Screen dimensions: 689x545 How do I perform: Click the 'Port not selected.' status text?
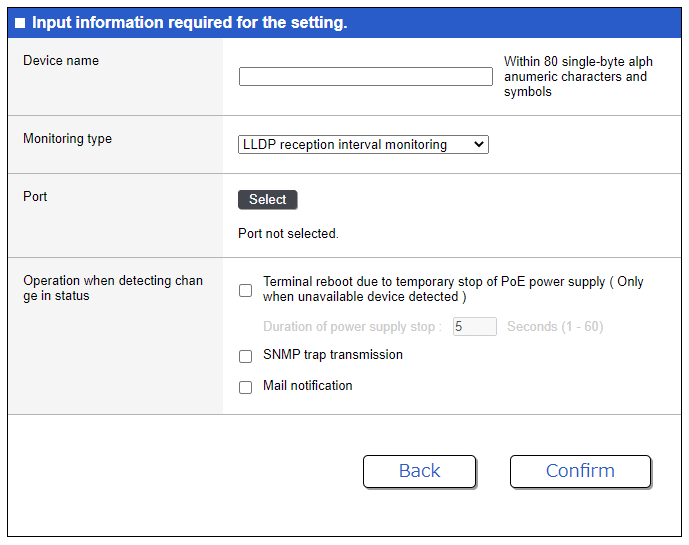288,234
